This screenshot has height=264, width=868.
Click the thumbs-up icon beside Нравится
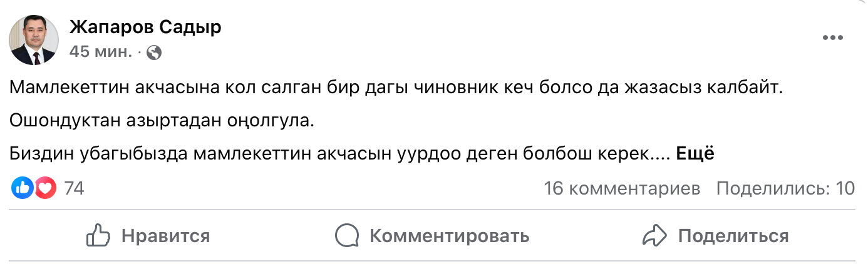[x=98, y=236]
